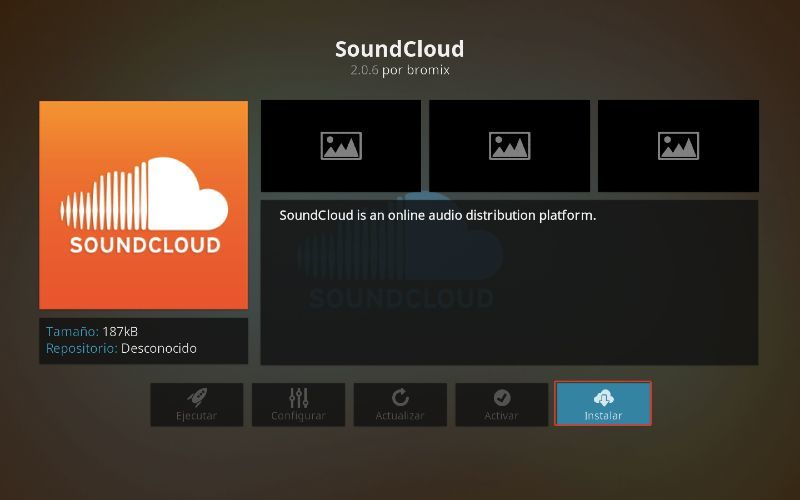This screenshot has height=500, width=800.
Task: Click the Instalar button
Action: [x=603, y=404]
